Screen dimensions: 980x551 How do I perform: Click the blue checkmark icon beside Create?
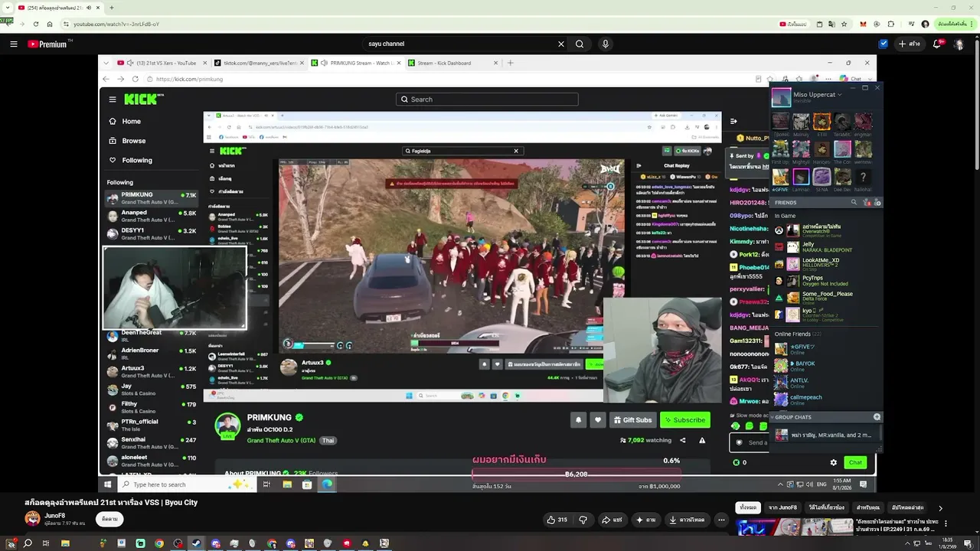[884, 44]
